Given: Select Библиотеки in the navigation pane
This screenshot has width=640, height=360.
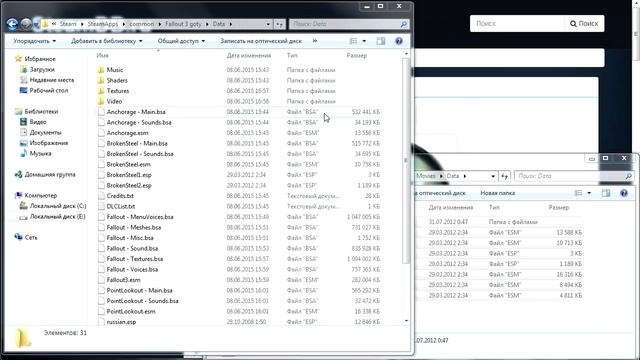Looking at the screenshot, I should [41, 111].
